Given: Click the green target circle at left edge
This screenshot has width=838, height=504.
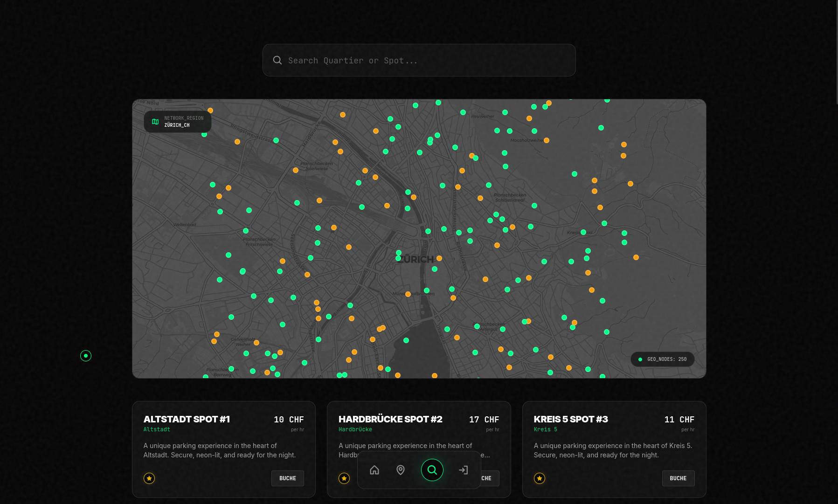Looking at the screenshot, I should (86, 356).
